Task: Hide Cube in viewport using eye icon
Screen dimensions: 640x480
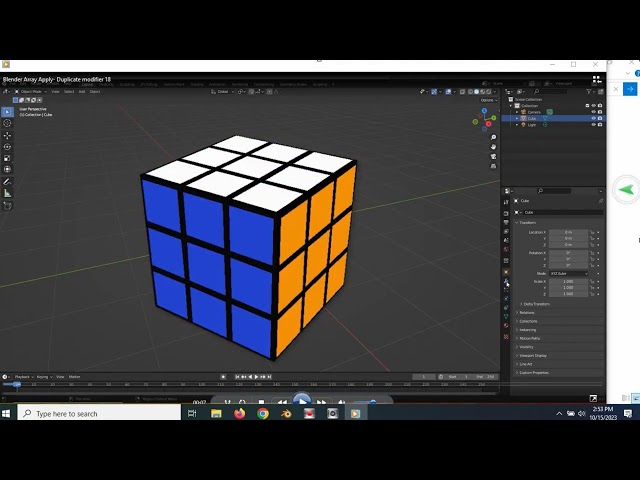Action: pyautogui.click(x=593, y=118)
